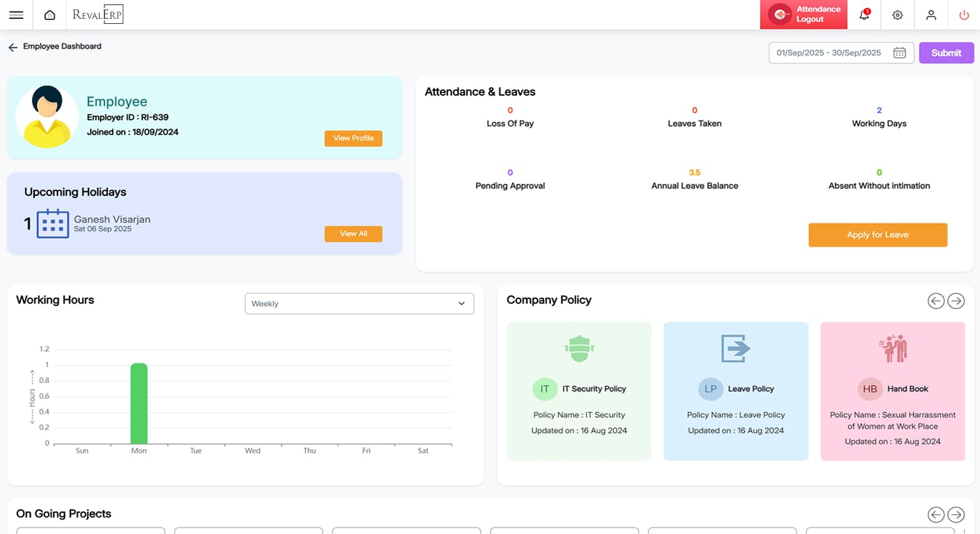This screenshot has height=534, width=980.
Task: Click Absent Without intimation label
Action: [879, 186]
